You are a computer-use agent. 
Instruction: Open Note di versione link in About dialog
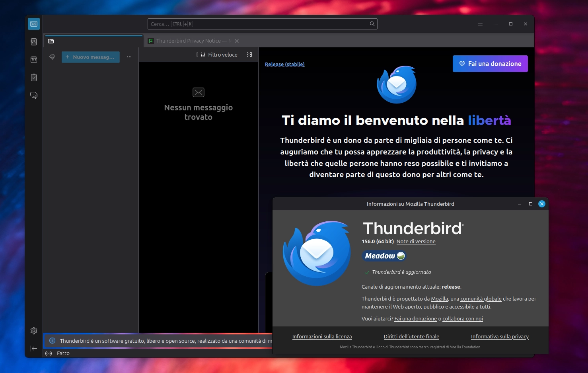click(x=416, y=241)
